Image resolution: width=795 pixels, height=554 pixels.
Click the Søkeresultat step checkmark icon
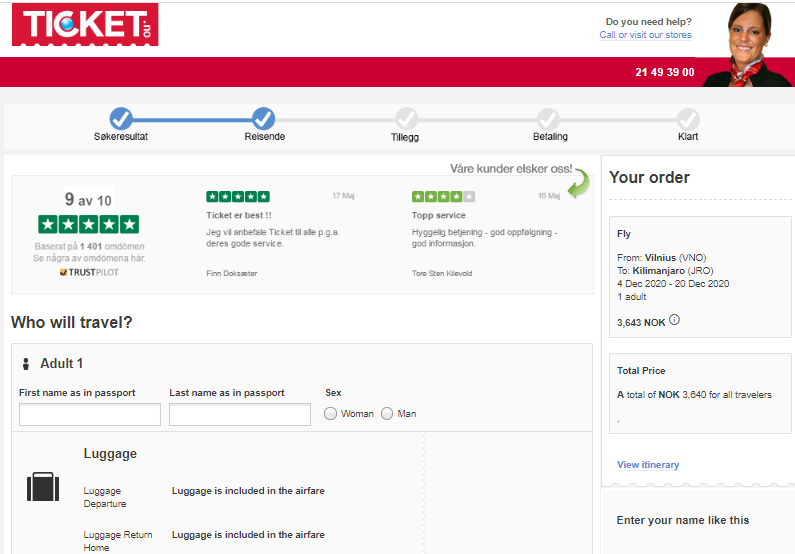pos(121,119)
